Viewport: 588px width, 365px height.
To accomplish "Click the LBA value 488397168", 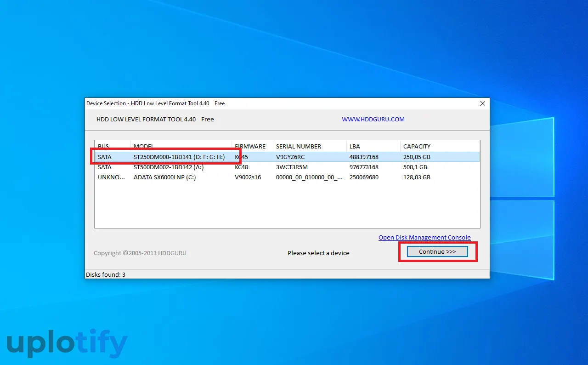I will 364,157.
